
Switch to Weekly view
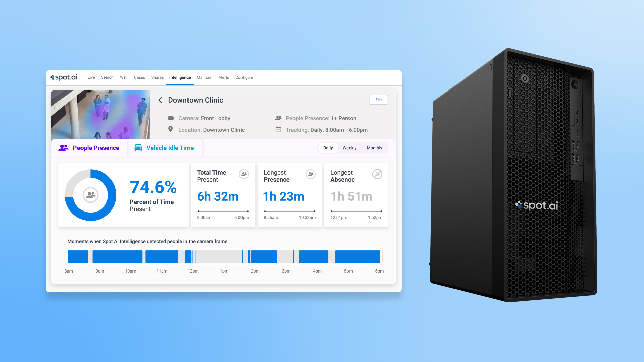[349, 148]
